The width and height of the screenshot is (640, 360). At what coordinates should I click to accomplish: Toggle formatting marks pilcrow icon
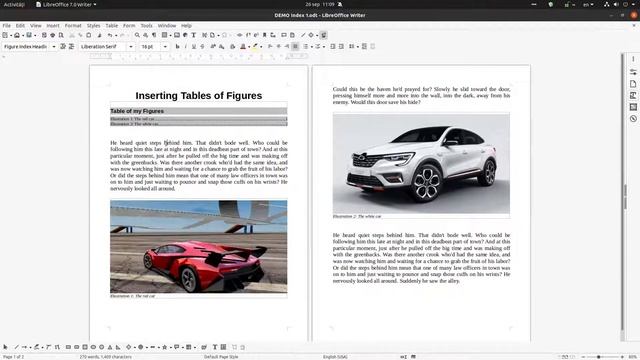[x=154, y=36]
